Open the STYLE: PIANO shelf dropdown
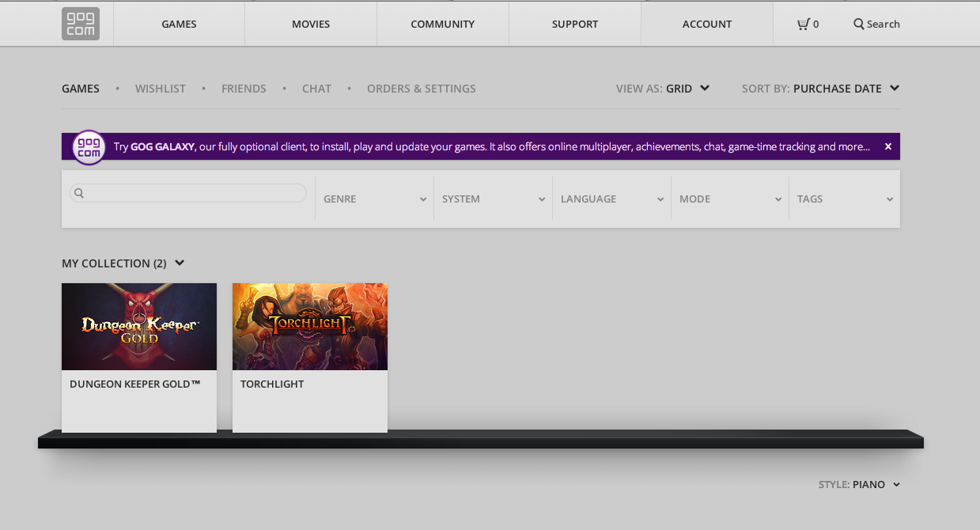This screenshot has width=980, height=530. 860,485
